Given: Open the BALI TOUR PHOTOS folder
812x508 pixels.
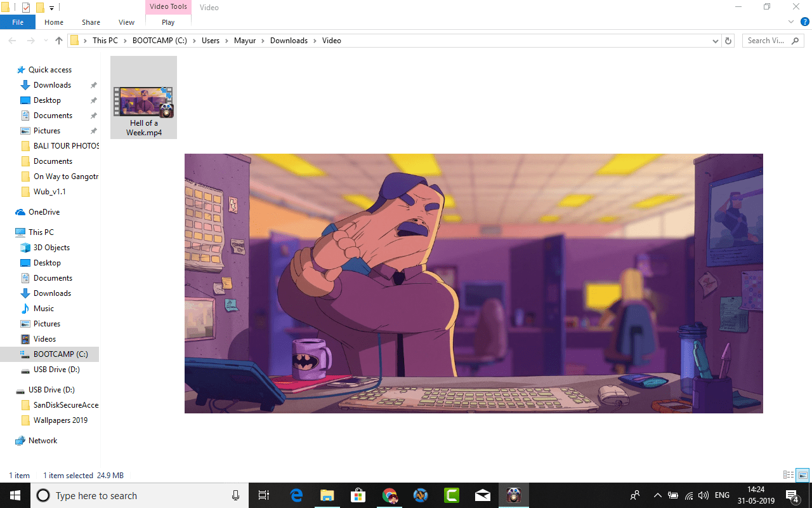Looking at the screenshot, I should pos(66,146).
